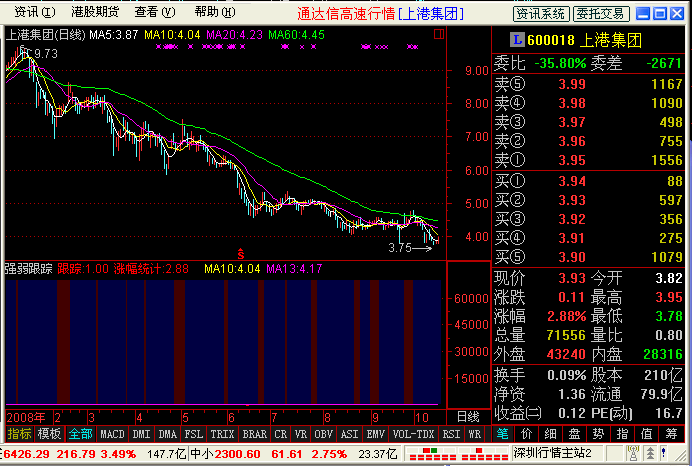This screenshot has height=466, width=692.
Task: Click the red S marker below the chart
Action: pyautogui.click(x=241, y=254)
